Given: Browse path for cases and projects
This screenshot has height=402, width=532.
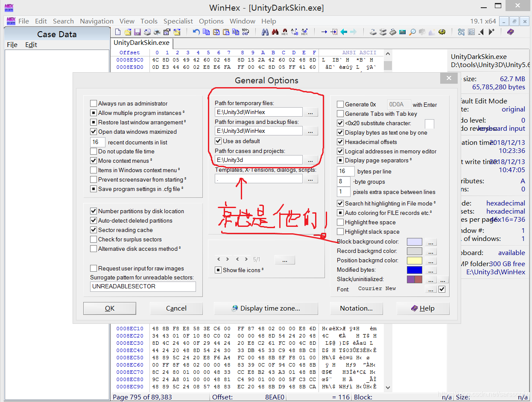Looking at the screenshot, I should (x=310, y=160).
